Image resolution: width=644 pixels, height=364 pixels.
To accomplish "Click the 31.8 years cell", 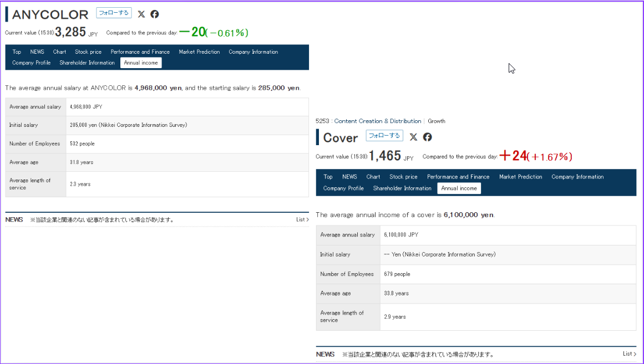I will [x=187, y=162].
